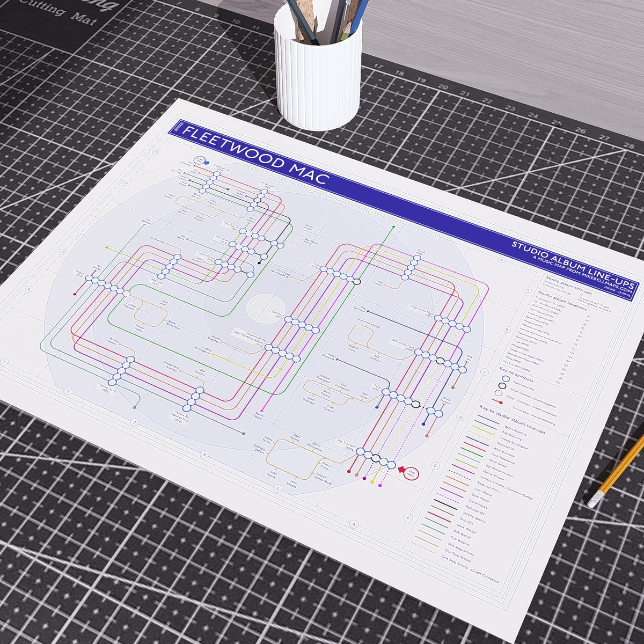Click the 'Jeremy Spencer' legend entry
Image resolution: width=644 pixels, height=644 pixels.
[474, 517]
